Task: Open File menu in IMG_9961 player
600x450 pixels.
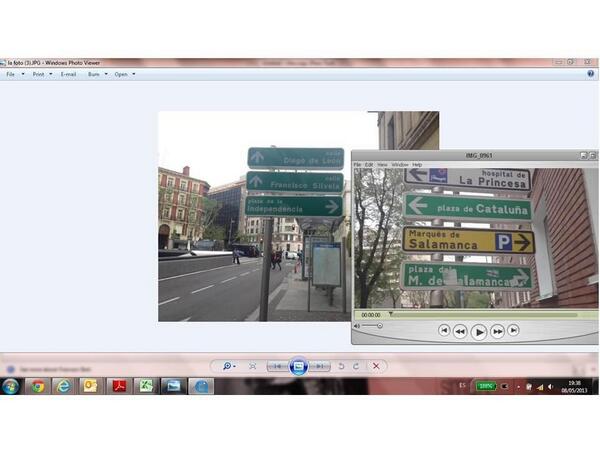Action: (357, 165)
